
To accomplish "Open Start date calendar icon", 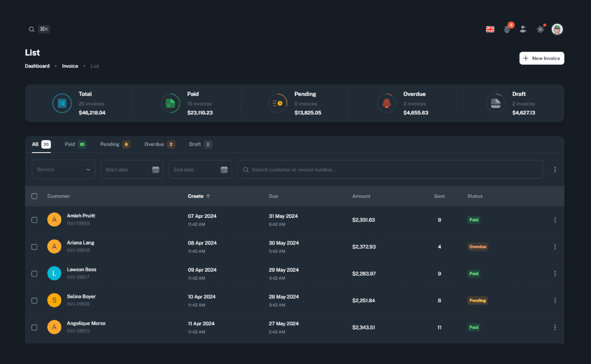I will [x=156, y=170].
